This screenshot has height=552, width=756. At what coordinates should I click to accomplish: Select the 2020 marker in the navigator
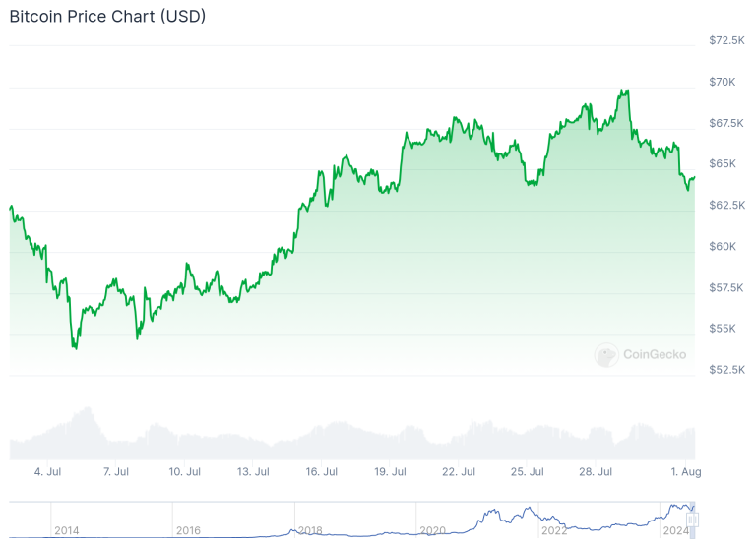(432, 530)
